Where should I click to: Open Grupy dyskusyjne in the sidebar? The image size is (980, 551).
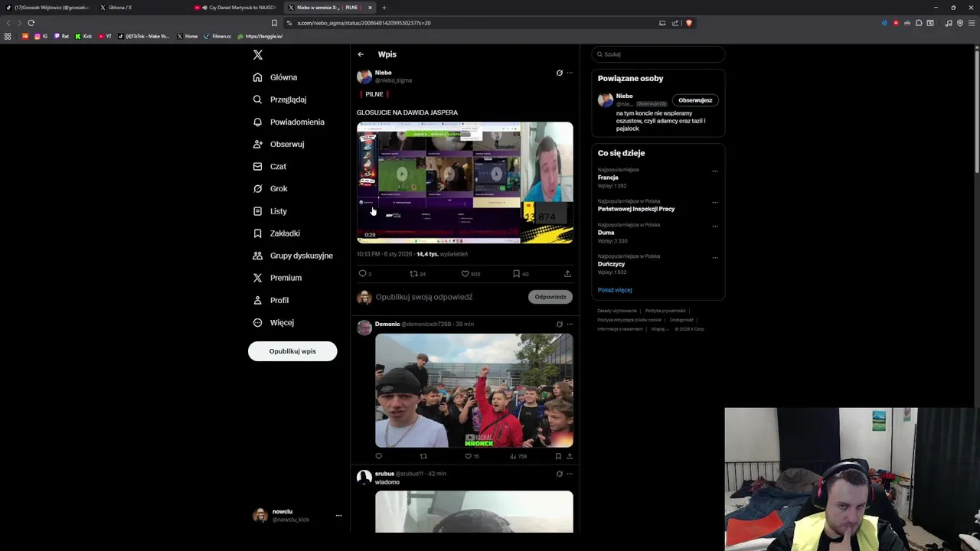click(x=292, y=256)
